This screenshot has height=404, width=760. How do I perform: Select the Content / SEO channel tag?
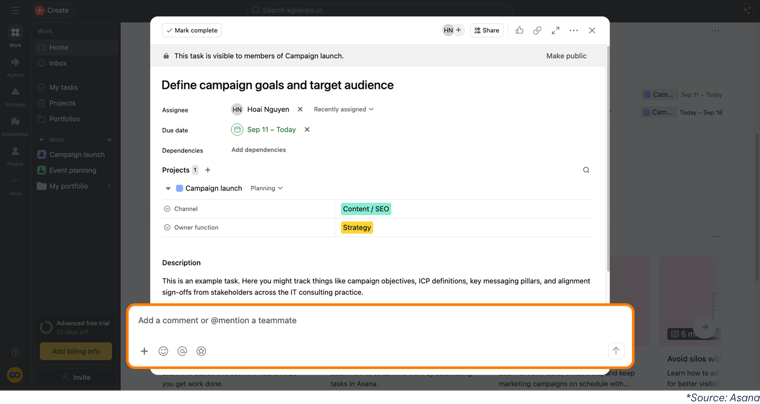point(366,209)
